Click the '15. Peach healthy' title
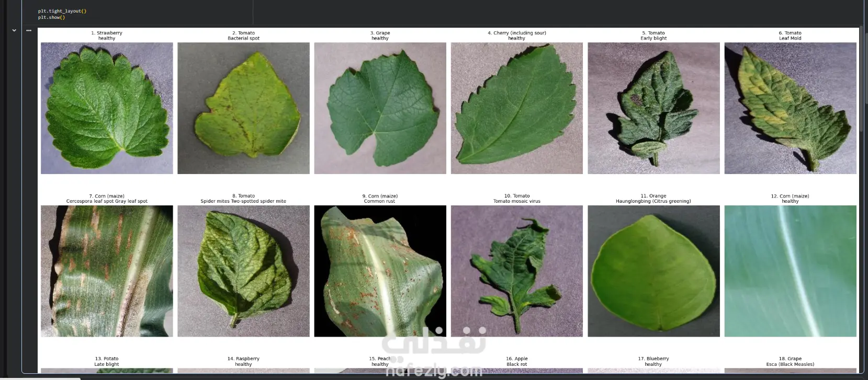868x380 pixels. coord(380,362)
